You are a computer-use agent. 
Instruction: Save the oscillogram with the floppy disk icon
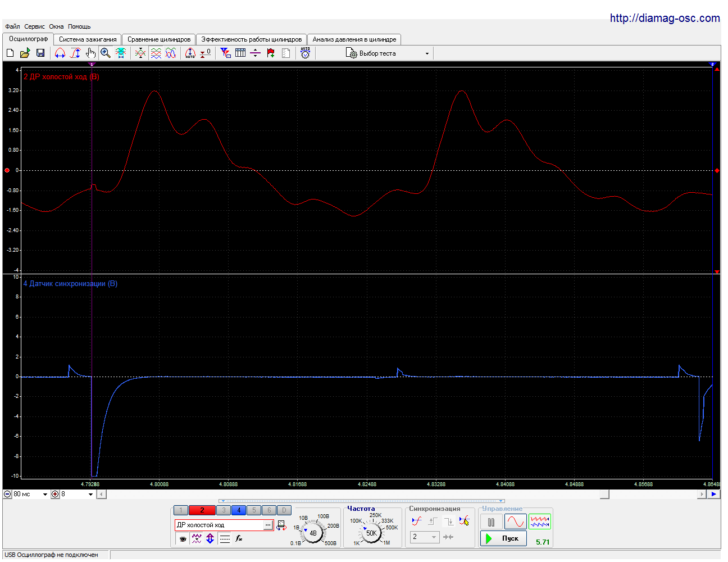[x=40, y=53]
